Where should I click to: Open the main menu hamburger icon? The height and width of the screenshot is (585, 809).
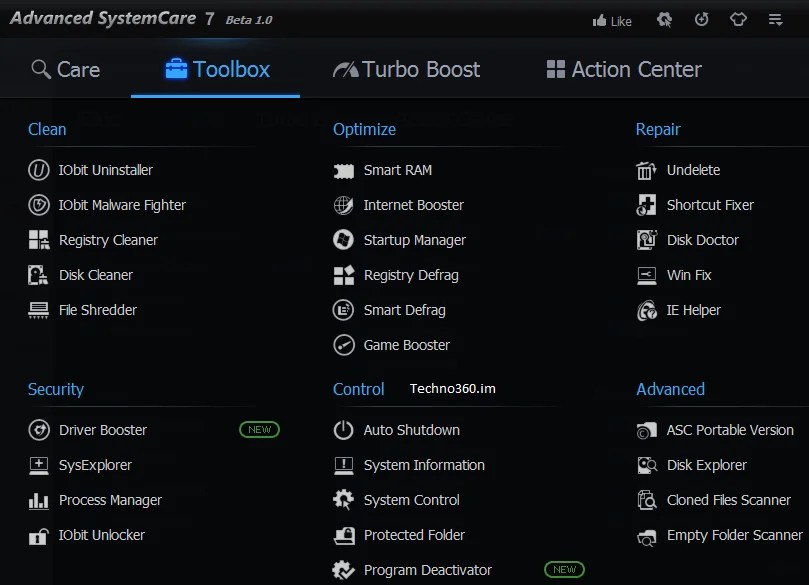[x=775, y=20]
